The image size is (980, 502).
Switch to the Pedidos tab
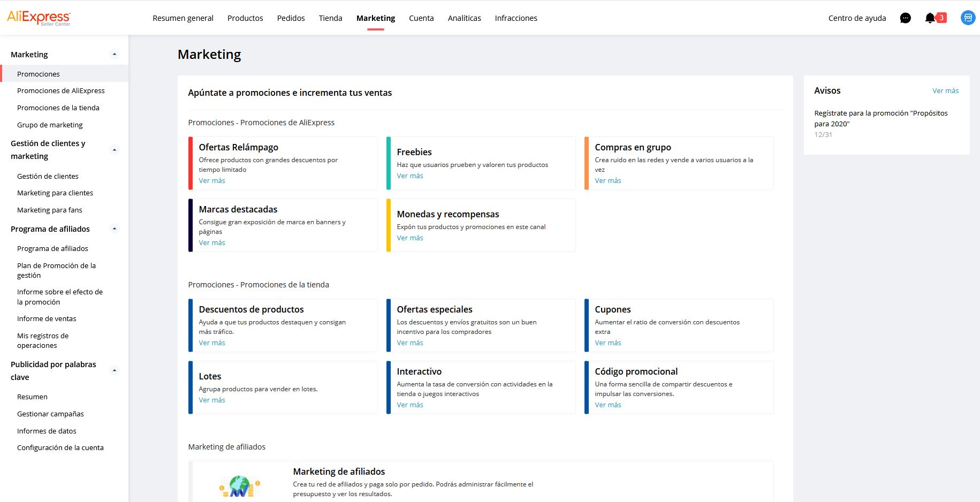[291, 18]
